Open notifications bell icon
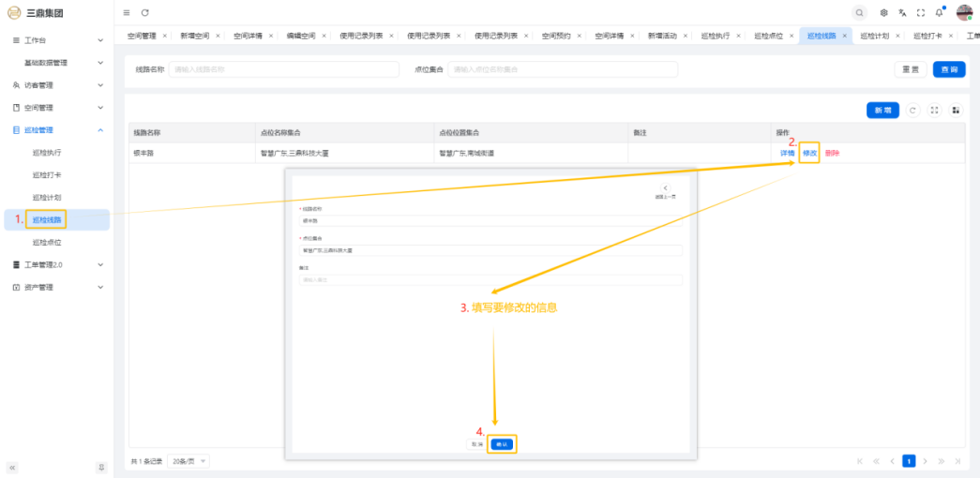 click(x=939, y=12)
